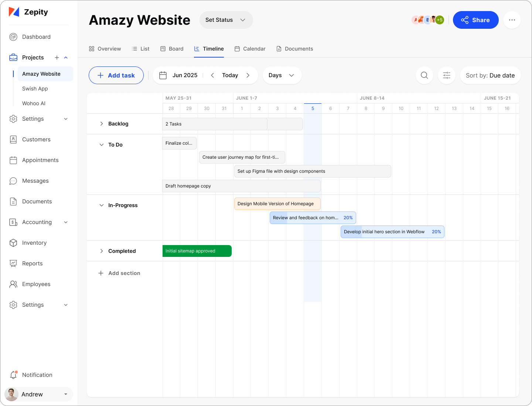532x406 pixels.
Task: Click the +5 members avatar badge
Action: tap(439, 20)
